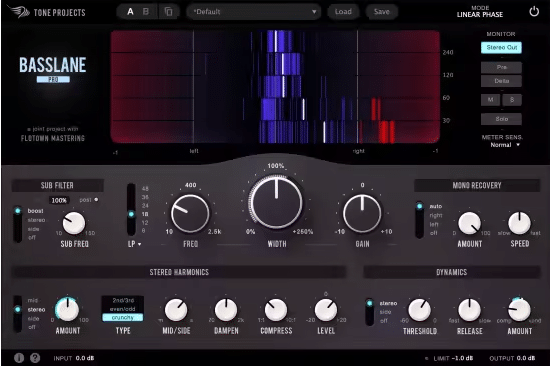Image resolution: width=550 pixels, height=366 pixels.
Task: Set dynamics mode to stereo
Action: (388, 303)
